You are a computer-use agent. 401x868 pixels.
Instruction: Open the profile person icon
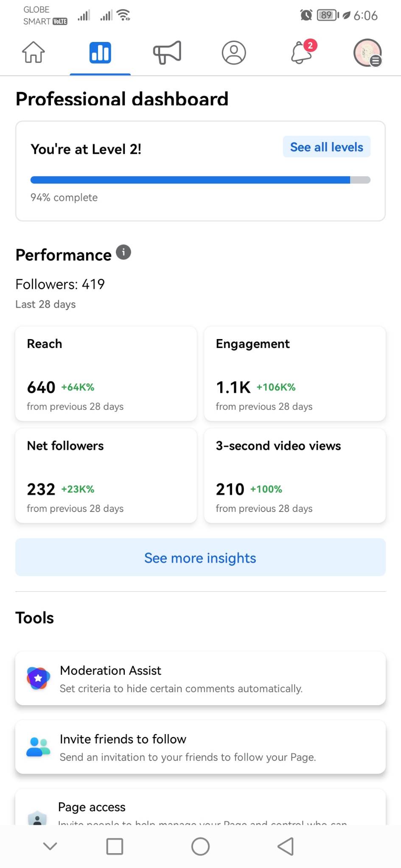[234, 53]
